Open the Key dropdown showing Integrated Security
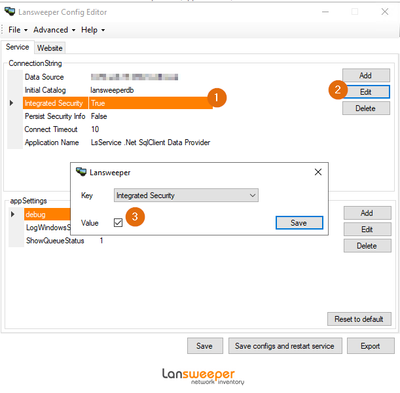This screenshot has height=393, width=400. [186, 195]
